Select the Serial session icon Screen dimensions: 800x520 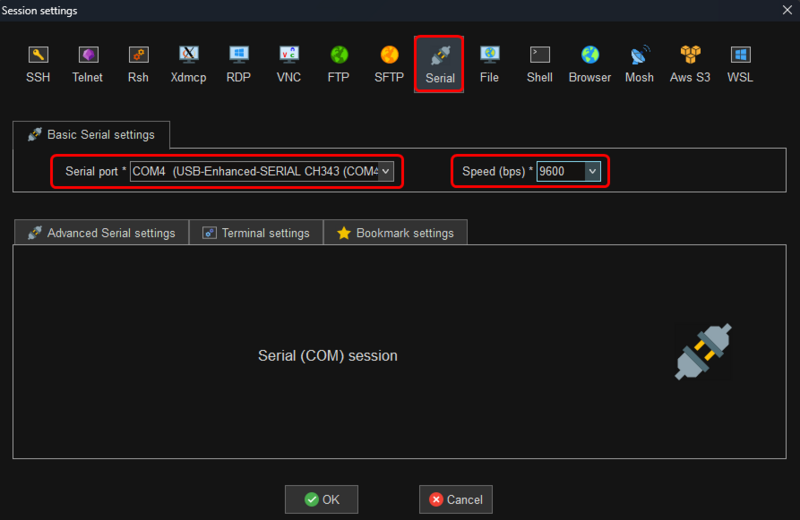[x=439, y=65]
